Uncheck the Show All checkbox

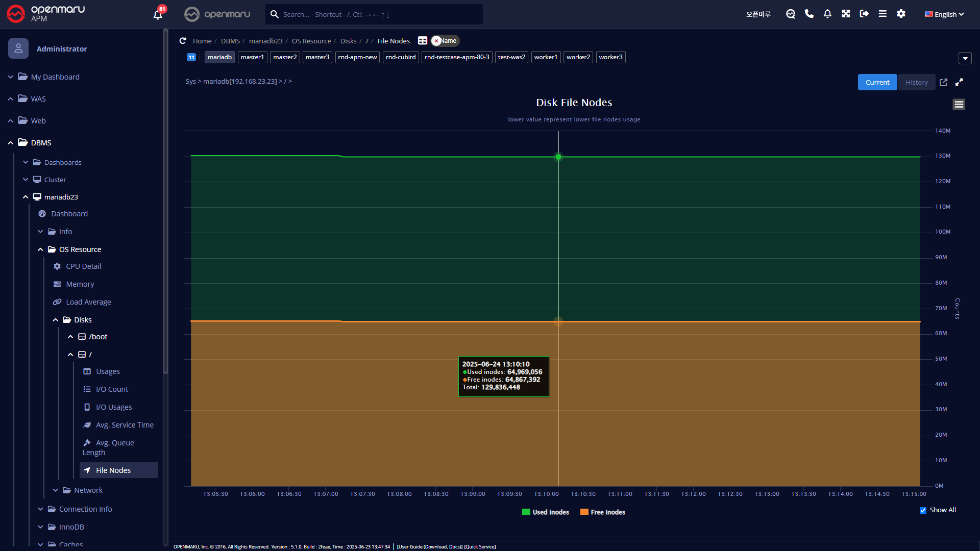[x=923, y=510]
